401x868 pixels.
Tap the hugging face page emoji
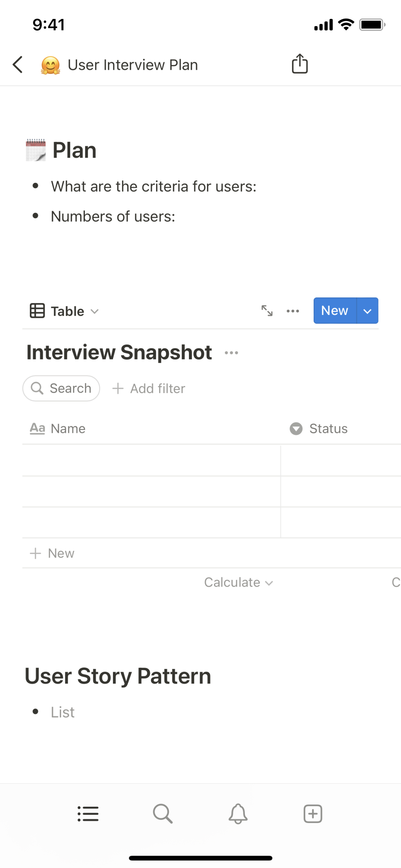click(x=50, y=65)
